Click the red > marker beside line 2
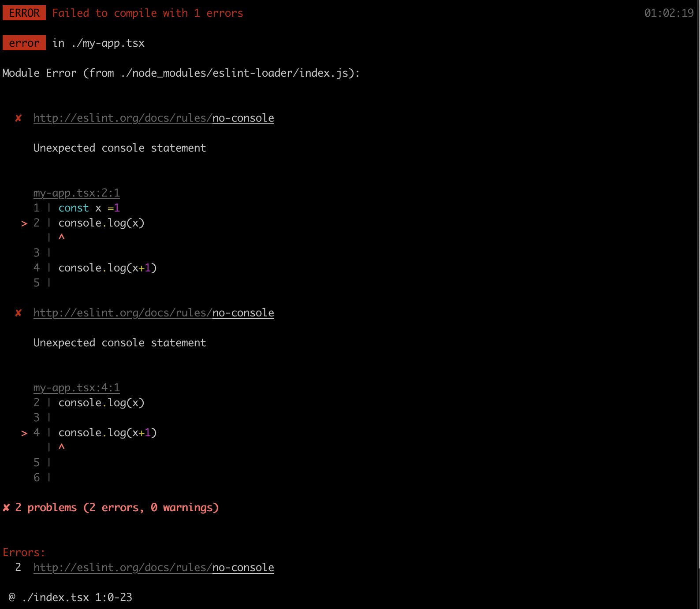 (24, 224)
